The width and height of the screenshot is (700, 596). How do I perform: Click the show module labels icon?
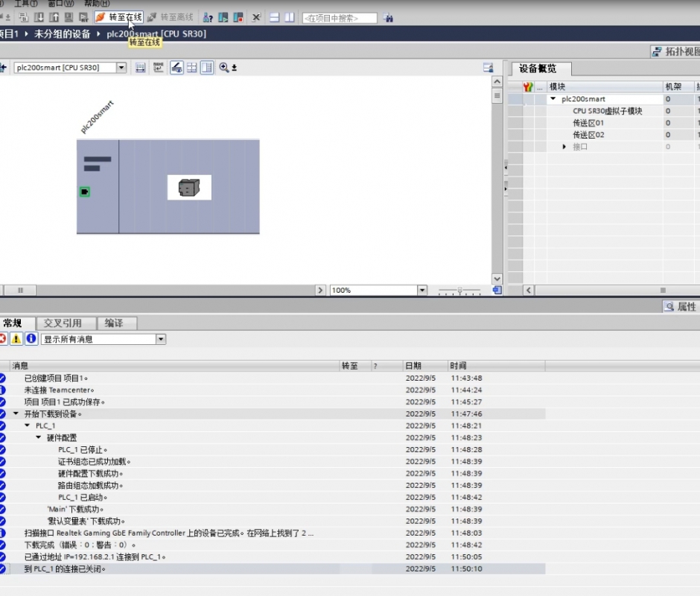point(158,68)
